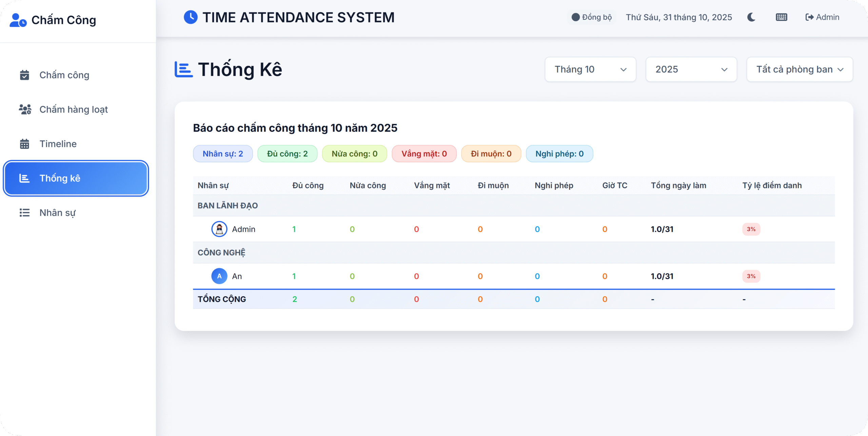
Task: Click Admin's avatar in the table
Action: point(219,229)
